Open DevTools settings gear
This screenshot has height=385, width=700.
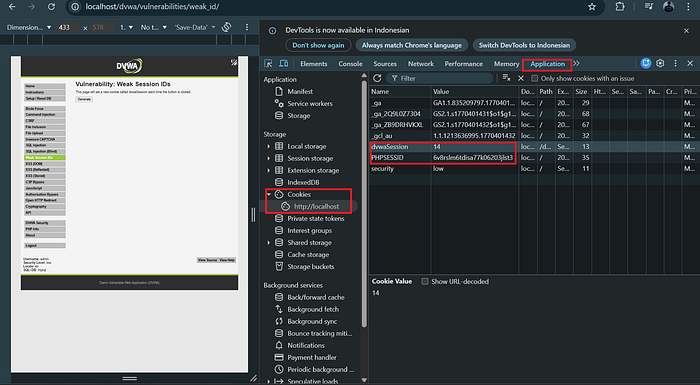click(660, 63)
